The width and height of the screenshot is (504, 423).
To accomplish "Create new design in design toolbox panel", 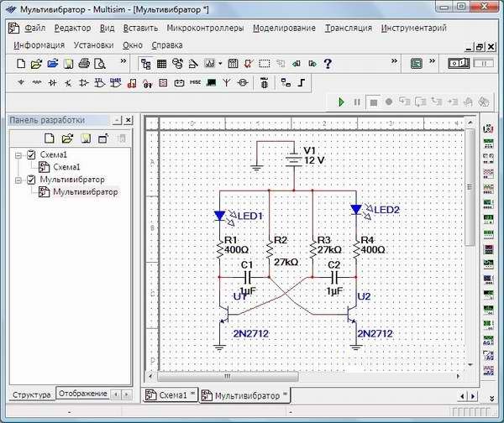I will pos(50,138).
